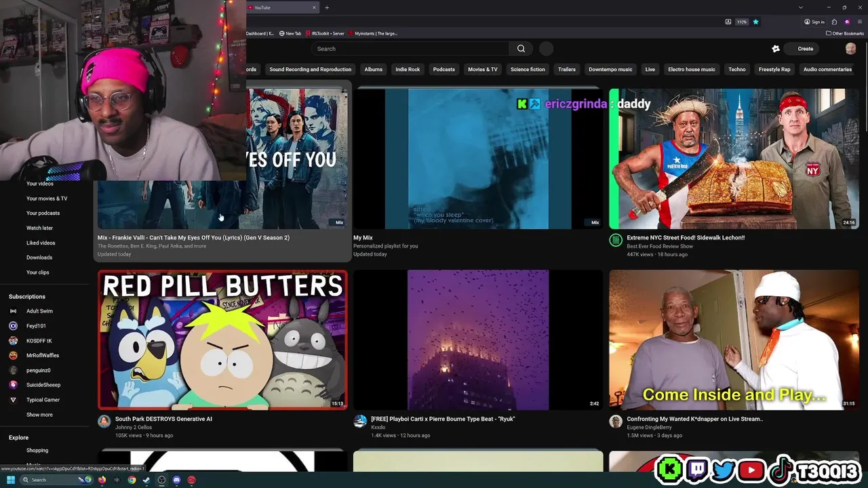Click the Best Ever Food Review channel avatar

click(616, 239)
